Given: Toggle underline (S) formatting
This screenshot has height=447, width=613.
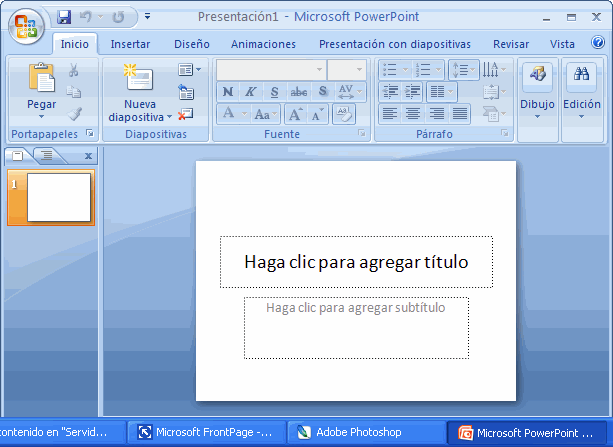Looking at the screenshot, I should [x=274, y=92].
